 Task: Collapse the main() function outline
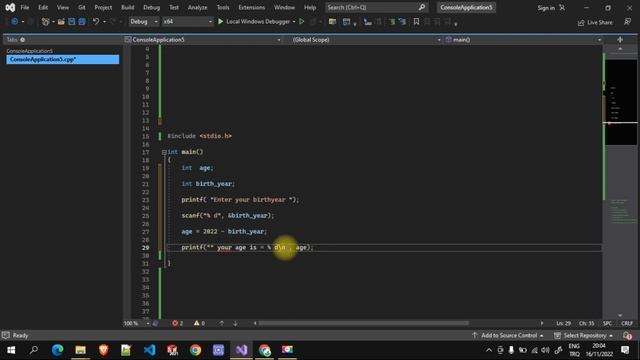coord(164,152)
